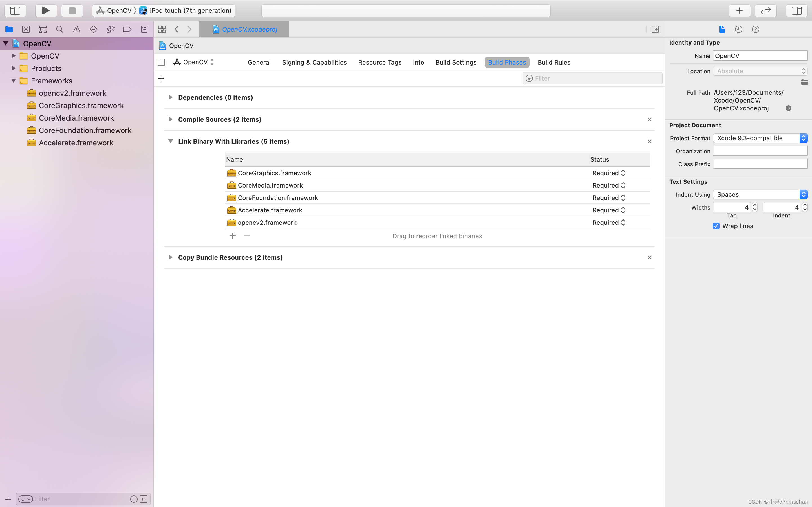The width and height of the screenshot is (812, 507).
Task: Add a linked library with plus button
Action: point(233,236)
